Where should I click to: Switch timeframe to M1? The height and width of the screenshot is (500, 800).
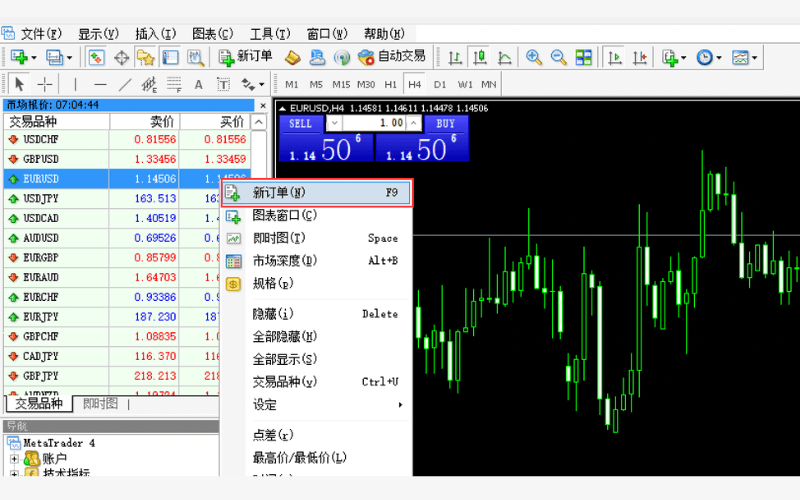(x=291, y=85)
